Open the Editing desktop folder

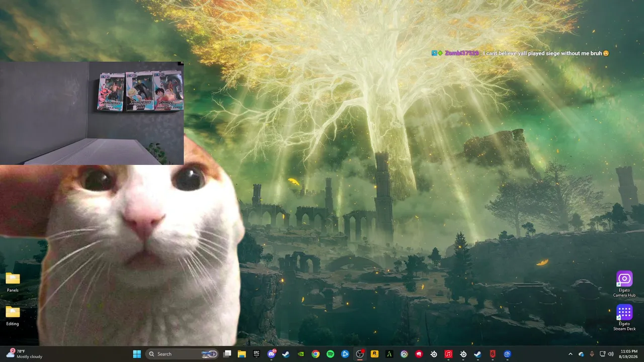pyautogui.click(x=13, y=316)
